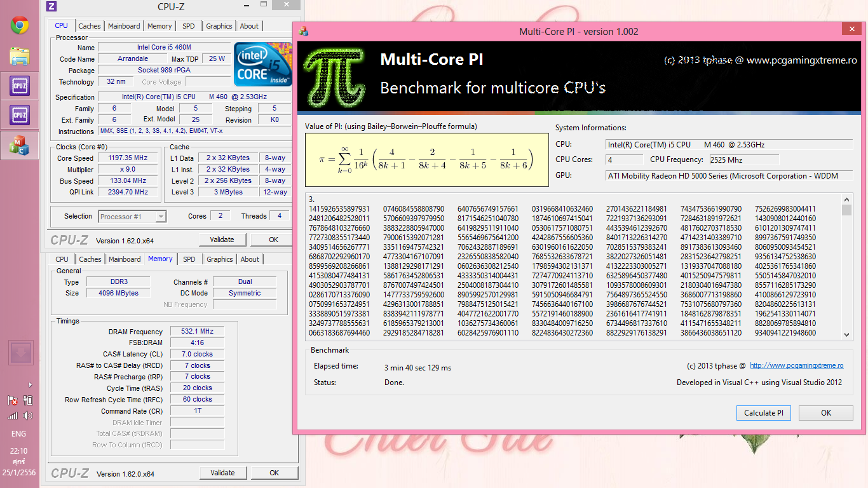Click the Bus Speed value 133.04 MHz
This screenshot has height=488, width=868.
pyautogui.click(x=128, y=180)
